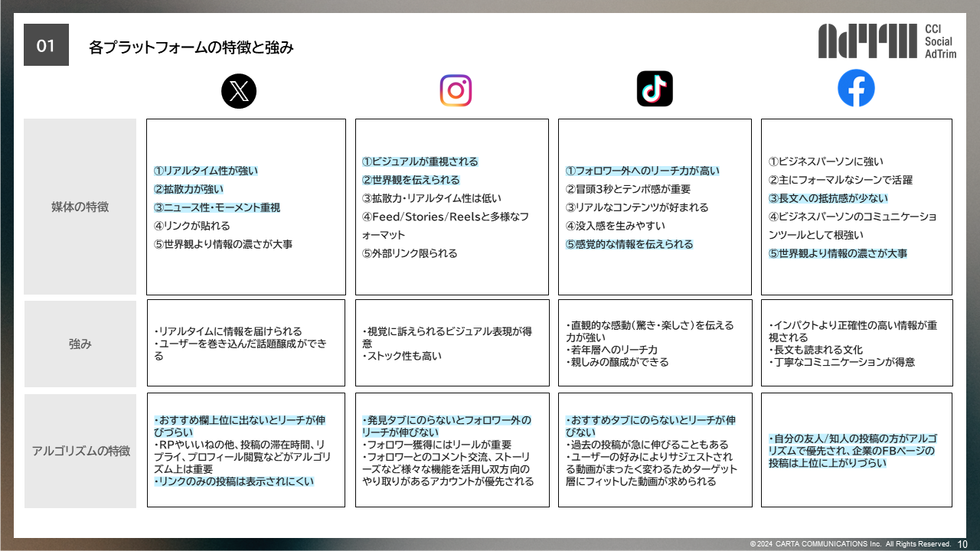The width and height of the screenshot is (980, 551).
Task: Click the TikTok logo icon
Action: coord(655,89)
